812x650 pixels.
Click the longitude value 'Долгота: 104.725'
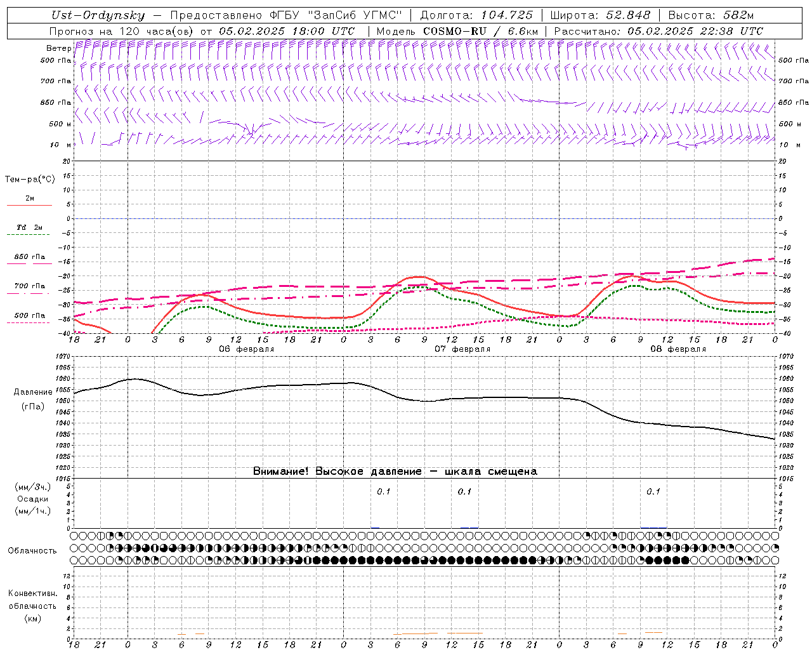click(x=476, y=15)
